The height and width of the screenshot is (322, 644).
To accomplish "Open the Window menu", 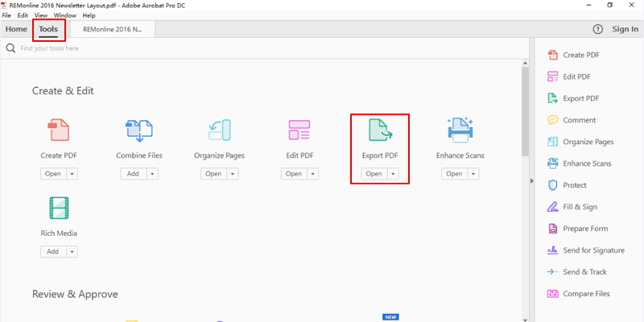I will coord(65,15).
